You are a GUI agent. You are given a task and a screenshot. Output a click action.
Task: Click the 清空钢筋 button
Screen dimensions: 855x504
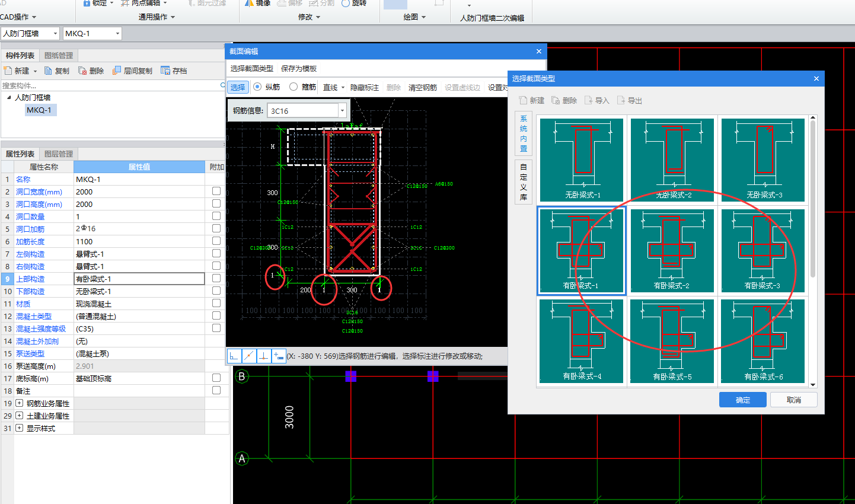tap(423, 88)
